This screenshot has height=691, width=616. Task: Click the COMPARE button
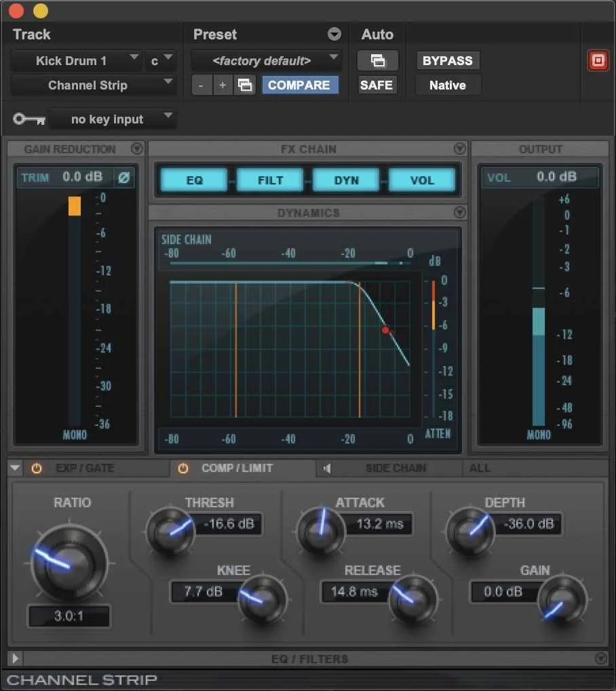301,85
